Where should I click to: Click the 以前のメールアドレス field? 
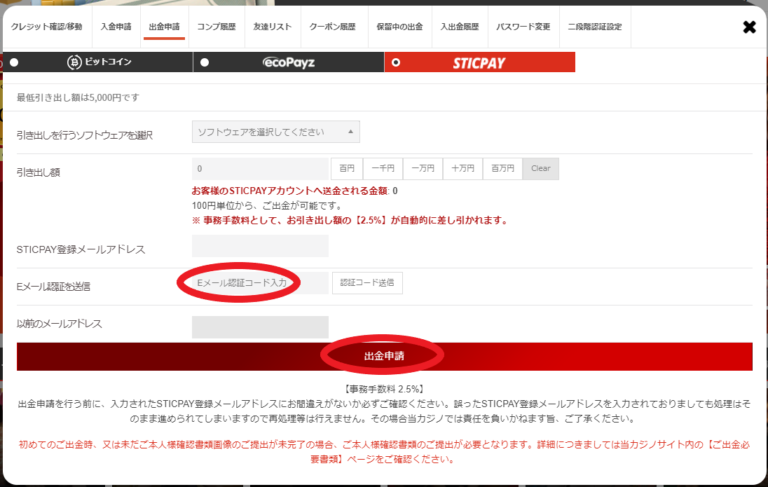(260, 327)
